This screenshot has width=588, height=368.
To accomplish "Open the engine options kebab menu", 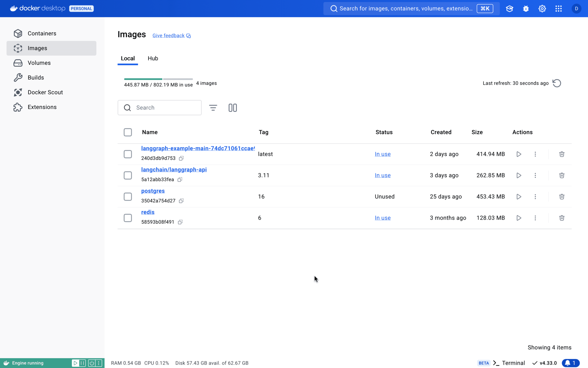I will click(x=98, y=363).
